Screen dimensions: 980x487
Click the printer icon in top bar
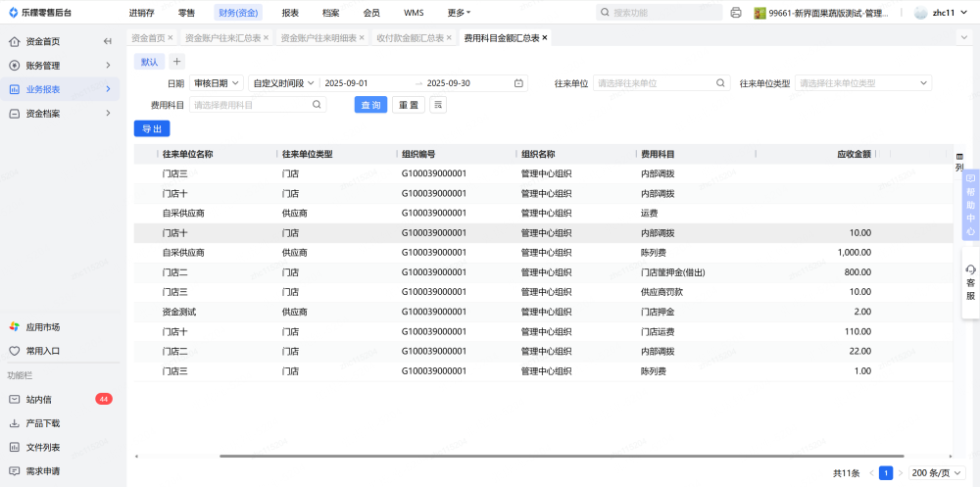[736, 13]
